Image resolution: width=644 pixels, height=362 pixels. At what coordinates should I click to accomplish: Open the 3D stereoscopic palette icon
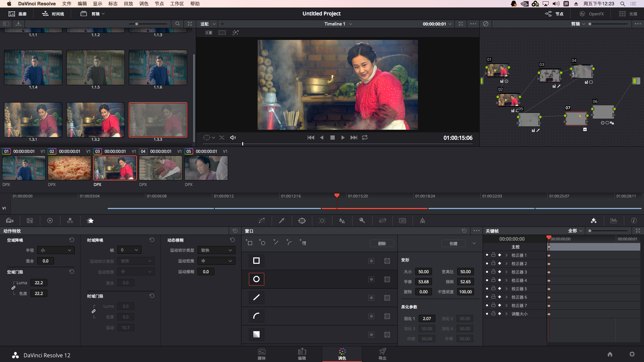402,221
